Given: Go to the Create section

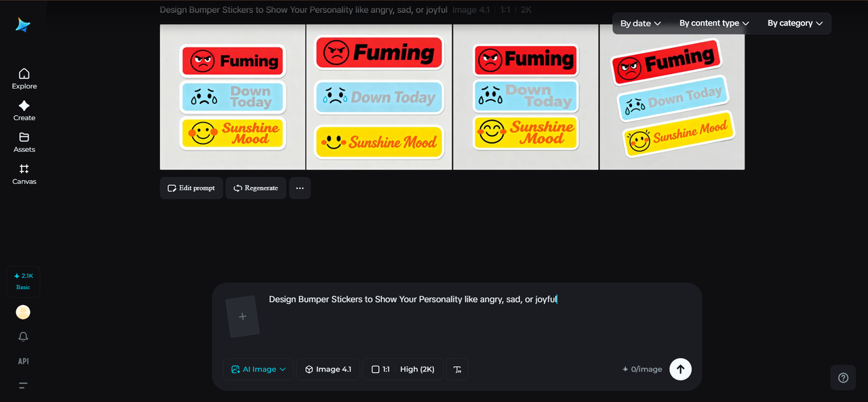Looking at the screenshot, I should [x=24, y=110].
